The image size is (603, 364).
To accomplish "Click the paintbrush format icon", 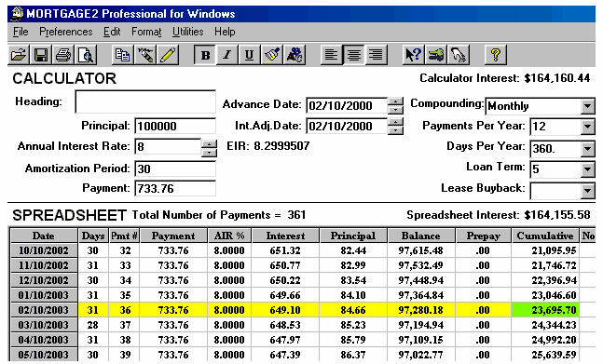I will (x=272, y=55).
